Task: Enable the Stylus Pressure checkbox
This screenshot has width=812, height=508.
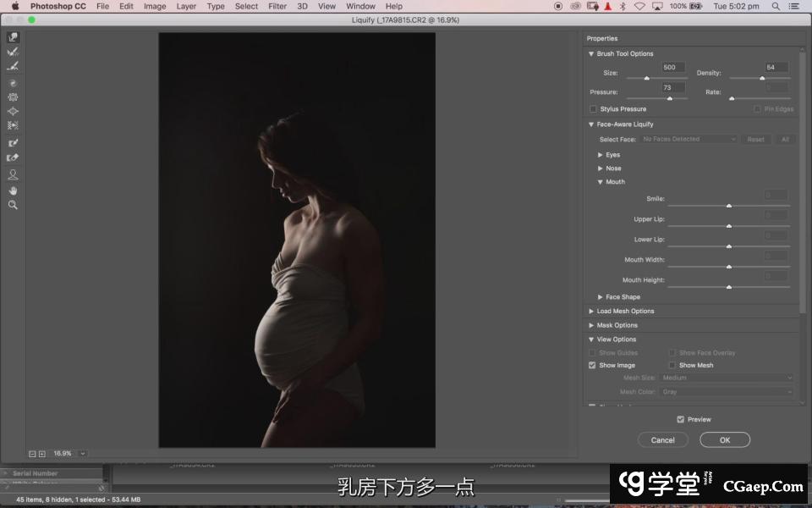Action: (593, 109)
